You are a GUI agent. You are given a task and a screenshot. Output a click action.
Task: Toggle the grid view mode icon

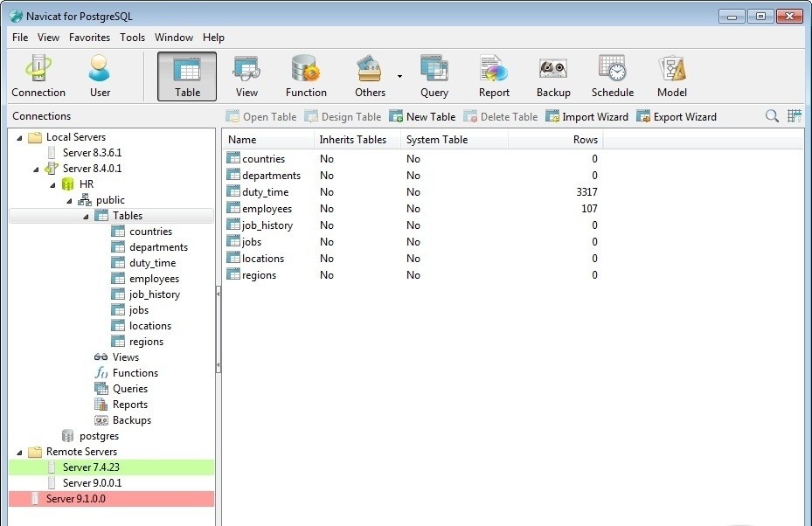(x=794, y=116)
